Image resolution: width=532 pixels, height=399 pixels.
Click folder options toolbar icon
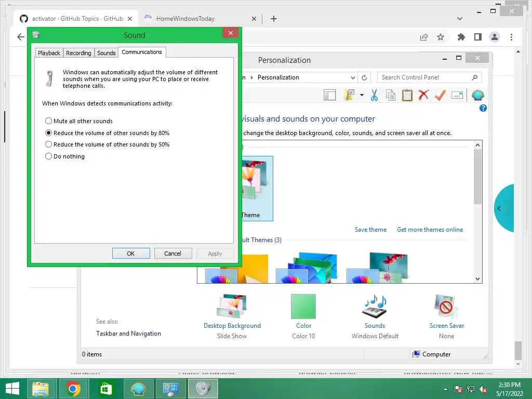coord(350,96)
